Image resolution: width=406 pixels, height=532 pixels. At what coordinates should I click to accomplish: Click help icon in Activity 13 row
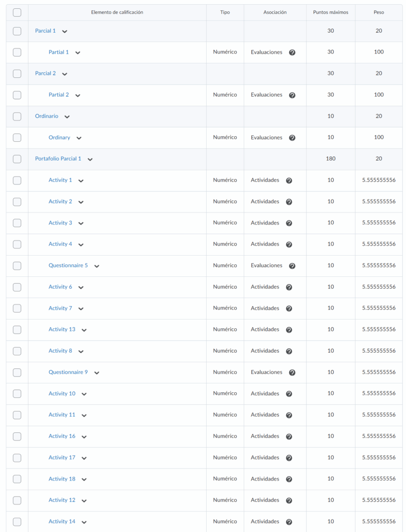tap(289, 330)
